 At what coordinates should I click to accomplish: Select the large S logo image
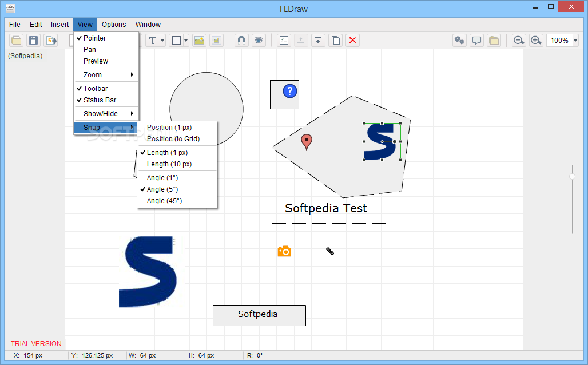(x=149, y=272)
